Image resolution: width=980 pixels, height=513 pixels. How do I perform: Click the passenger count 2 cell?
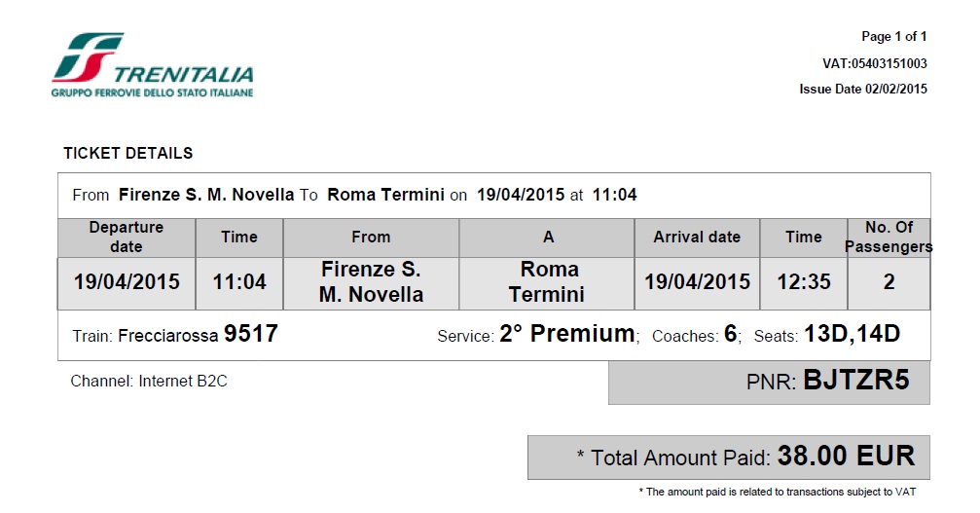[x=889, y=283]
